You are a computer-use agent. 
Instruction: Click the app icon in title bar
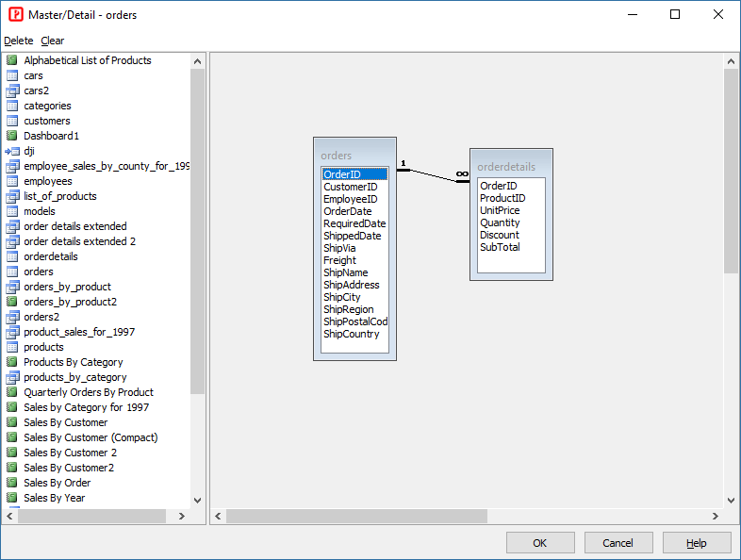(14, 14)
